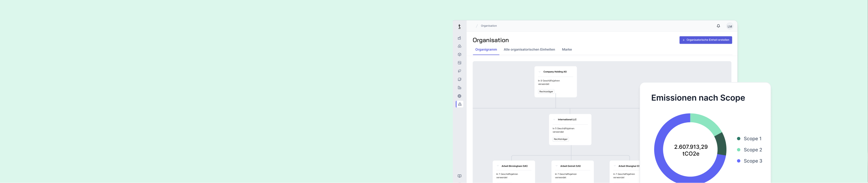Open the bar chart icon in sidebar
Viewport: 868px width, 183px height.
[x=459, y=88]
